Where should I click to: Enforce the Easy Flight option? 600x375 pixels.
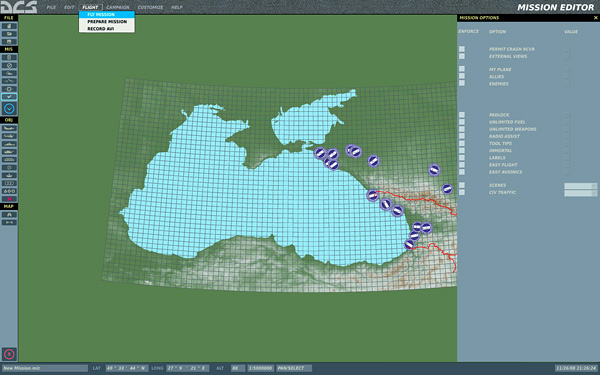pos(462,165)
